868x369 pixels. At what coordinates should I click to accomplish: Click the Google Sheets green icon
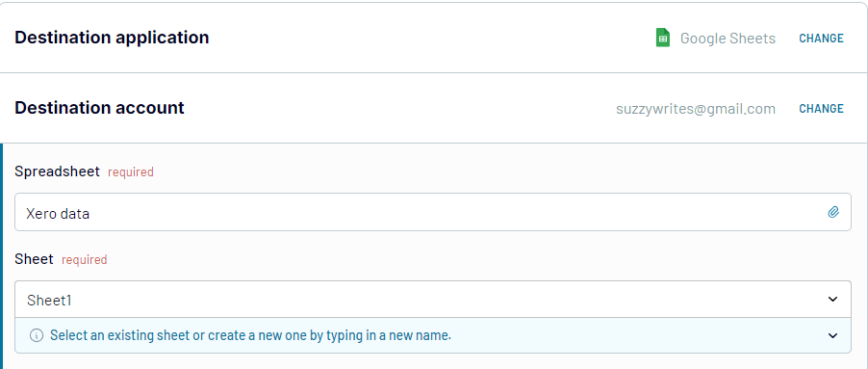click(x=663, y=38)
